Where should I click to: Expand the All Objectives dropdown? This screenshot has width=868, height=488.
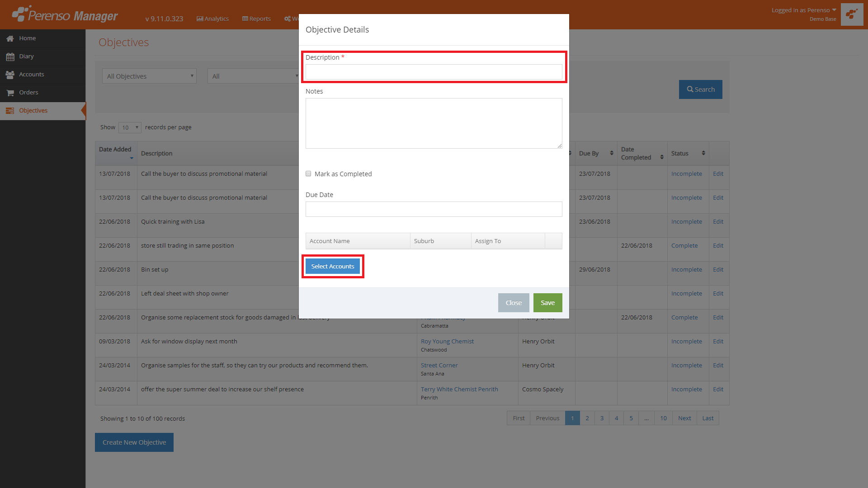pyautogui.click(x=149, y=76)
